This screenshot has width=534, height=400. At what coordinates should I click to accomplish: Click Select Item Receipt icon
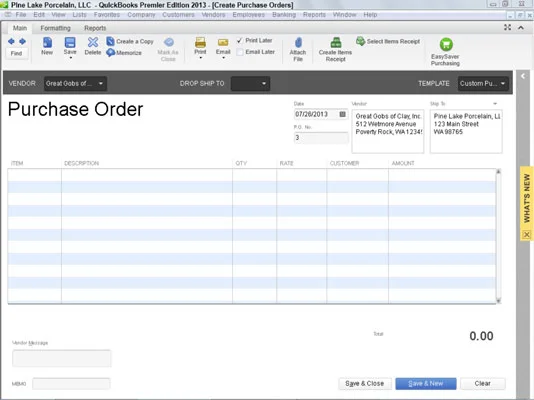pyautogui.click(x=360, y=41)
